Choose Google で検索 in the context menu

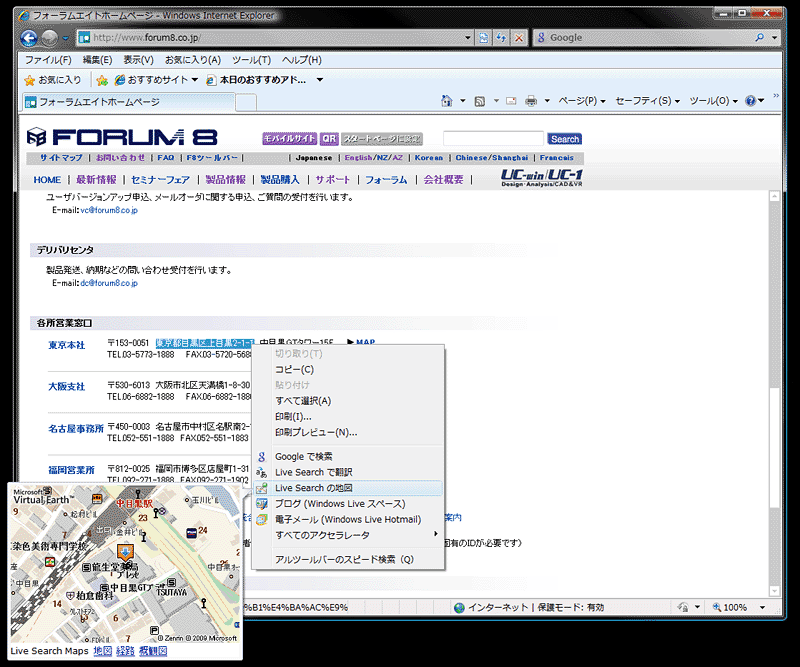pos(348,457)
